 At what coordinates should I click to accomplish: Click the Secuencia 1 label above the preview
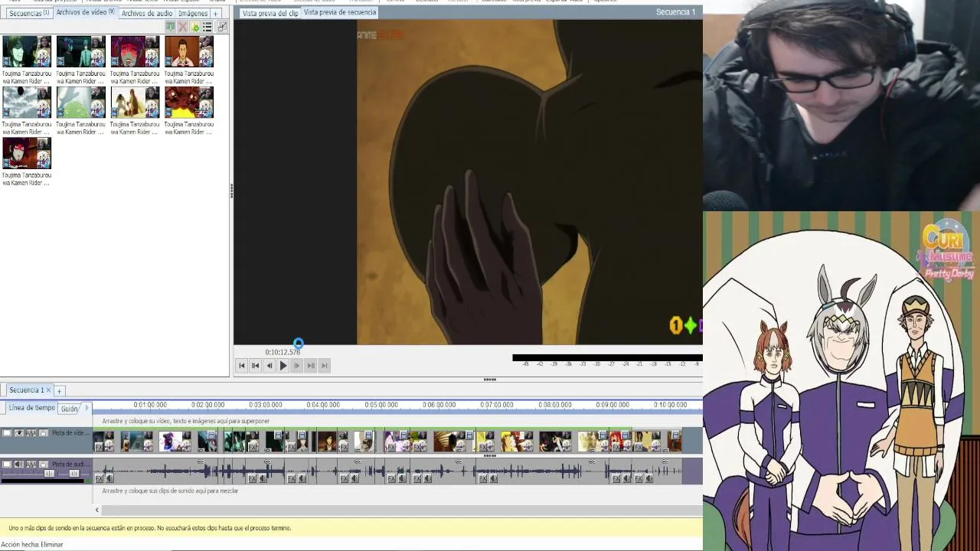(675, 12)
